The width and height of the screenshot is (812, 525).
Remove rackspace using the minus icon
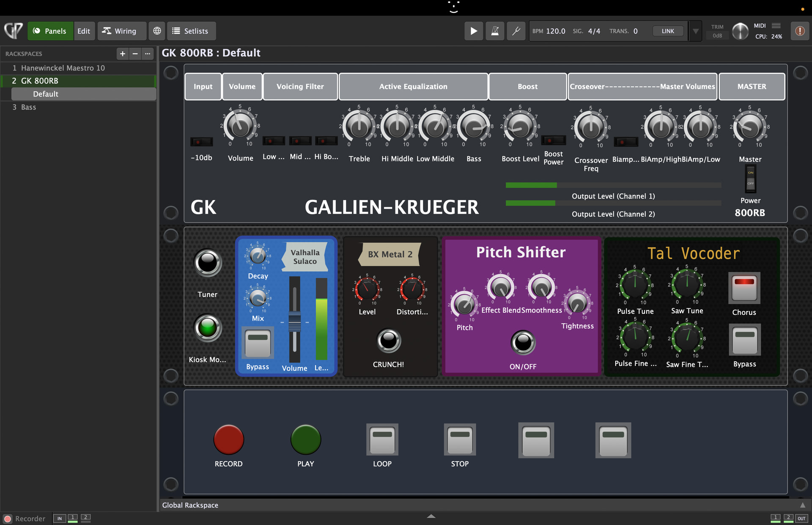[135, 54]
